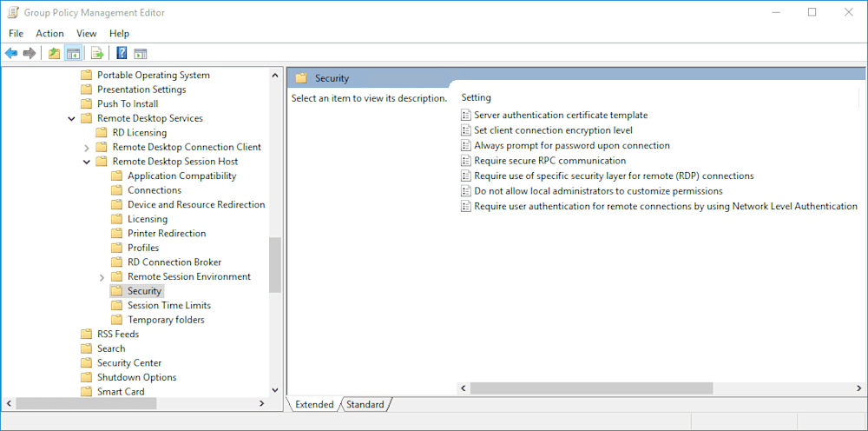Select Always prompt for password upon connection
Image resolution: width=868 pixels, height=431 pixels.
pyautogui.click(x=572, y=145)
